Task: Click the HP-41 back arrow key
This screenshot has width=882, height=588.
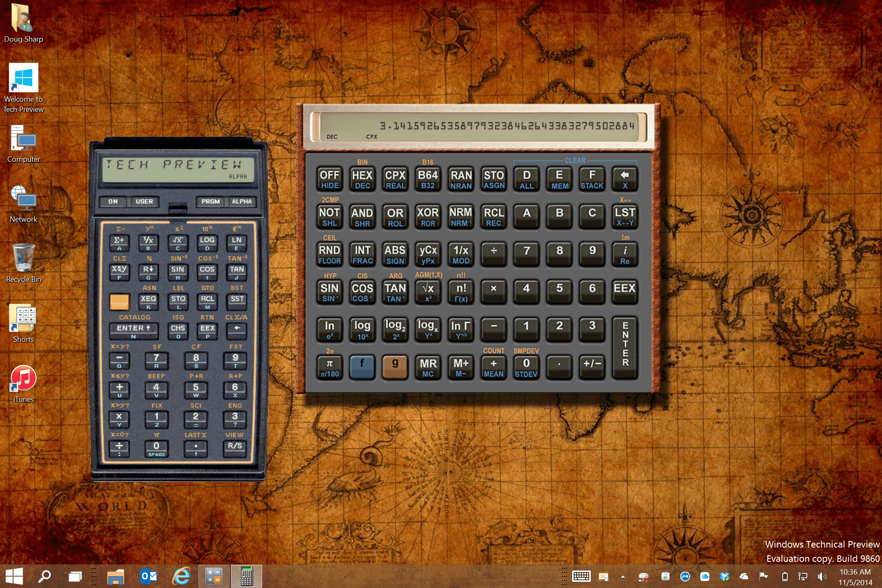Action: tap(237, 331)
